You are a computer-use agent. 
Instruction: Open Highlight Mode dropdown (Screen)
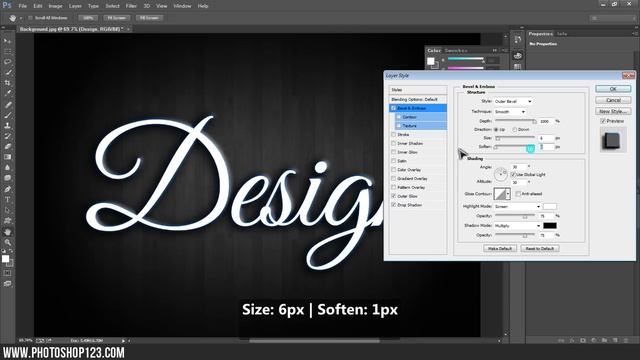(518, 207)
